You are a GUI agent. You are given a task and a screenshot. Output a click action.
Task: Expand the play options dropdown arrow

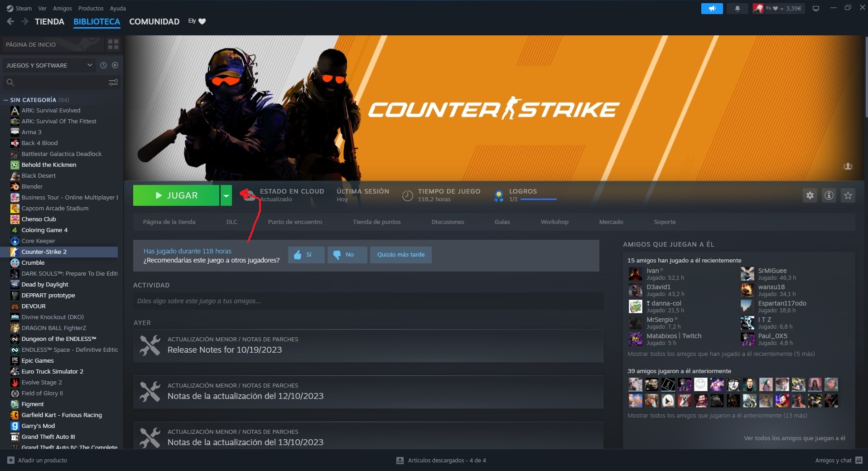click(226, 195)
